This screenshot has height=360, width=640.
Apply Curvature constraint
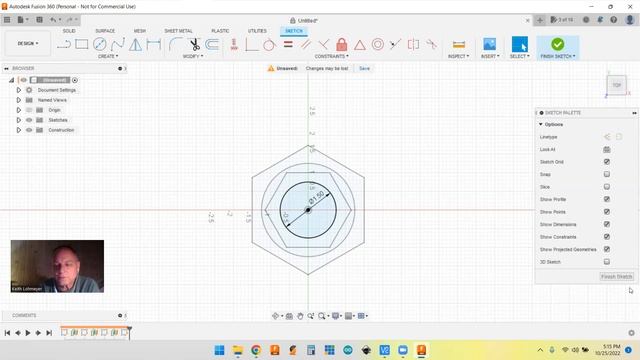[431, 44]
